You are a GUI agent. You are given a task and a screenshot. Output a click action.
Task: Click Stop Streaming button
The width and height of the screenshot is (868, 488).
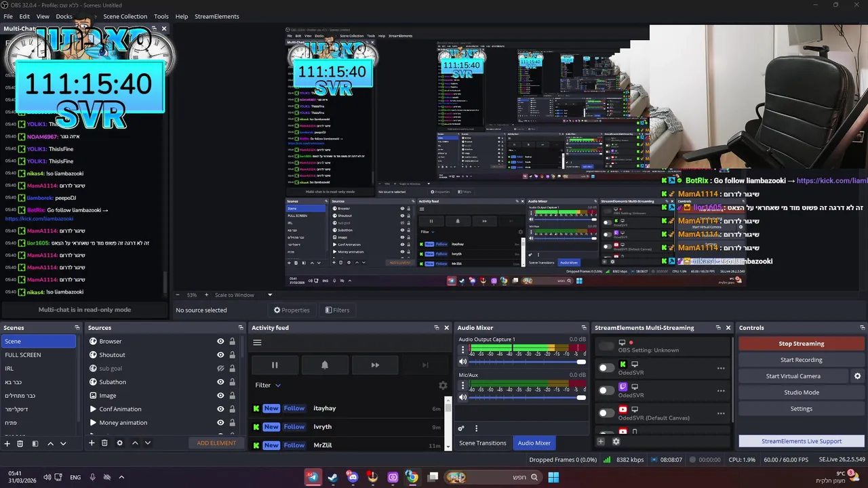click(801, 344)
